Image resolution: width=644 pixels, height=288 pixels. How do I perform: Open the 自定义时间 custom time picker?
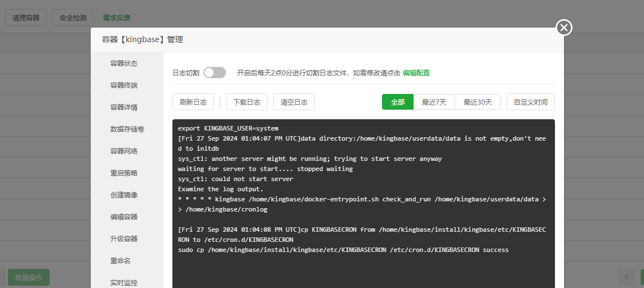(x=530, y=102)
